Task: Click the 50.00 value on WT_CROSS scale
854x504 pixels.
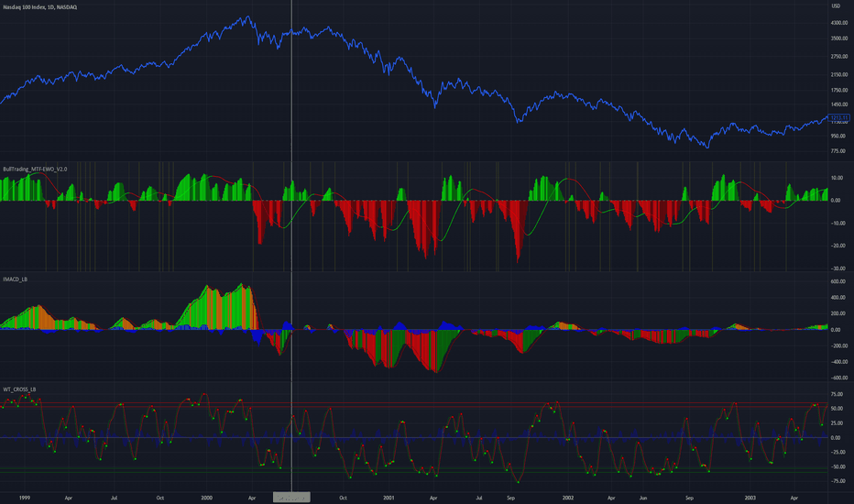Action: pos(837,409)
